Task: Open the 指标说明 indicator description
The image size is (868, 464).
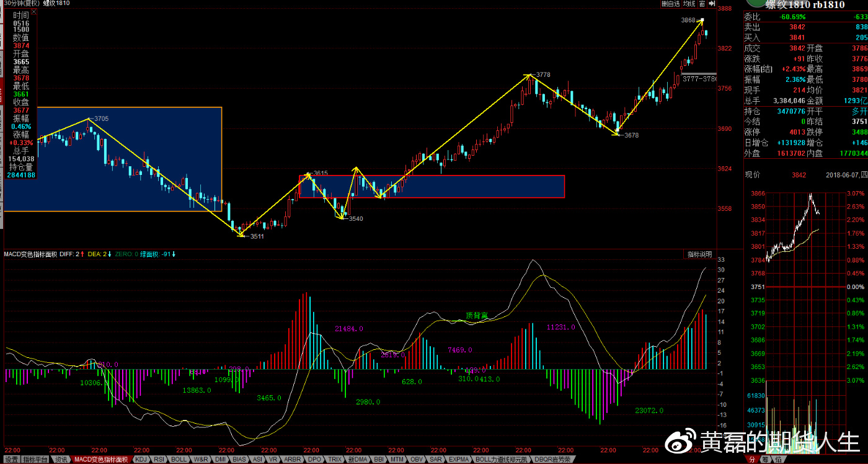Action: (x=701, y=254)
